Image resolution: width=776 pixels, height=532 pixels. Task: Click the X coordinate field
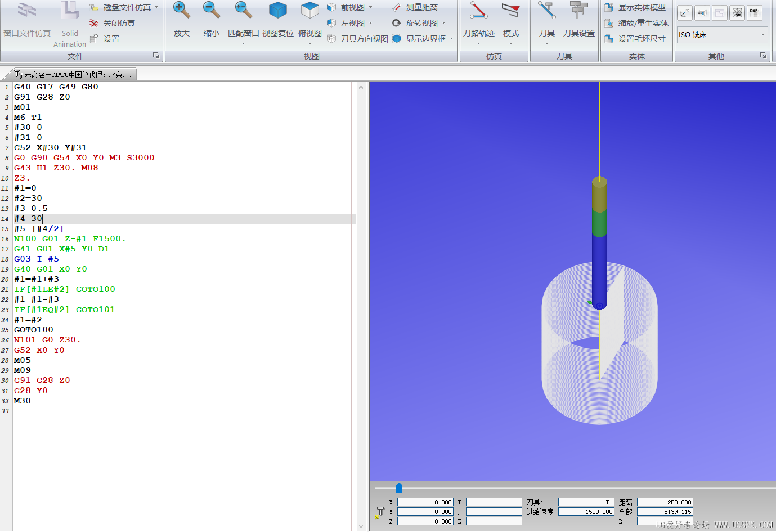(425, 502)
